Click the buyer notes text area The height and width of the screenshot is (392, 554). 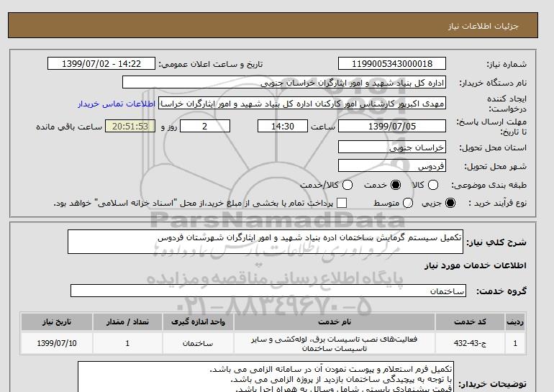[265, 376]
